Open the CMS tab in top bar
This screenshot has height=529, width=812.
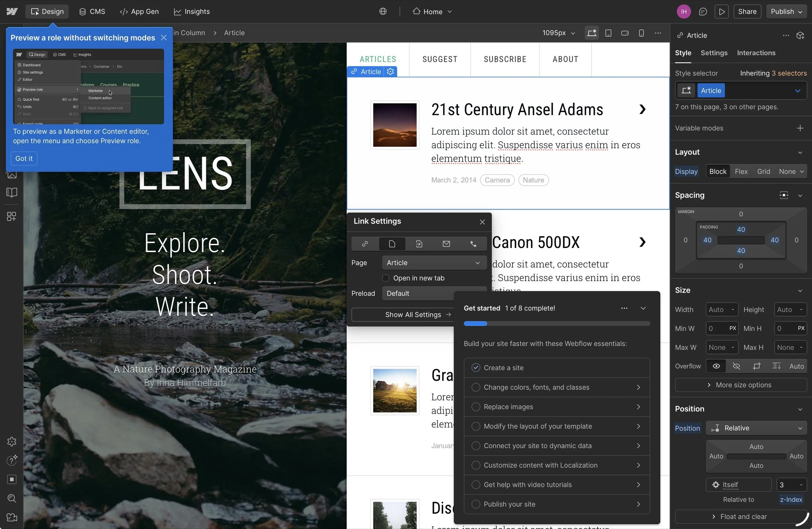92,12
